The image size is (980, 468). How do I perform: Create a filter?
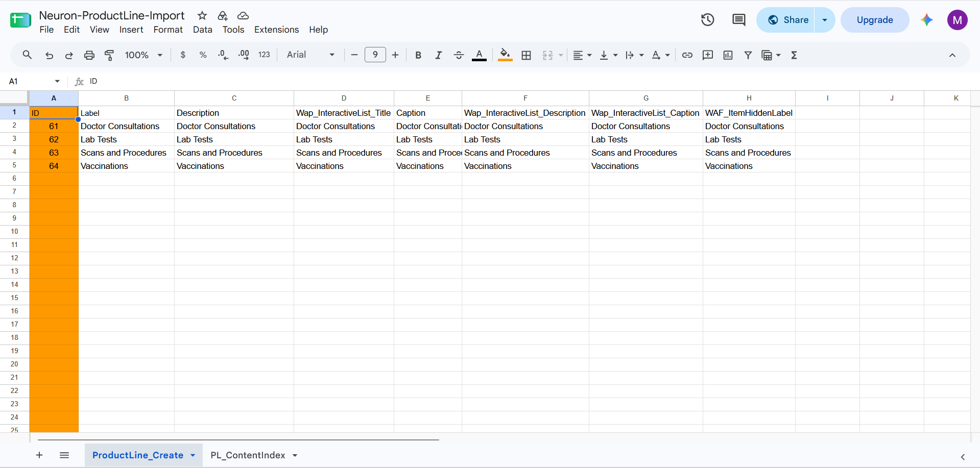pyautogui.click(x=748, y=55)
